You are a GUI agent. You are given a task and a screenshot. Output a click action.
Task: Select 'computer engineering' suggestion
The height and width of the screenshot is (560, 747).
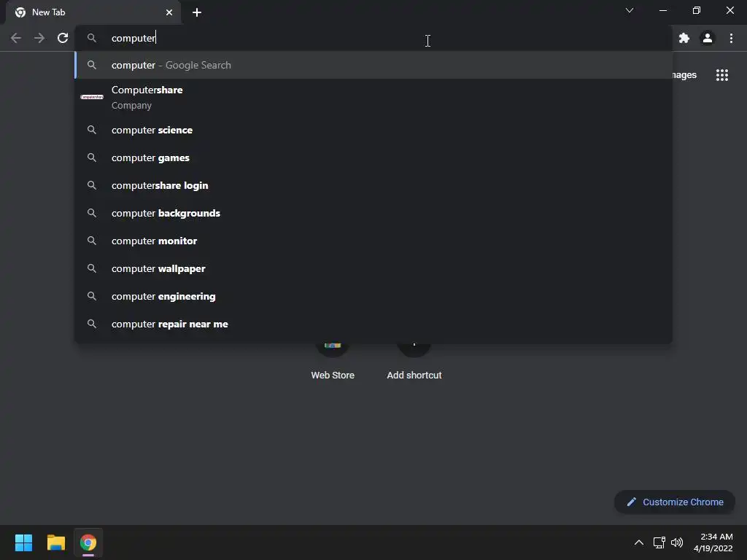tap(373, 296)
